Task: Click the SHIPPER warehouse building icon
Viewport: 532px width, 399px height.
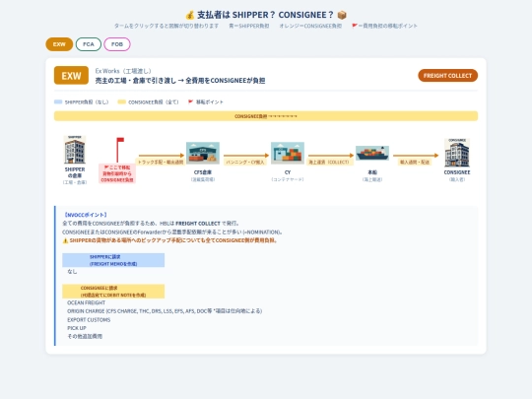Action: pos(75,150)
